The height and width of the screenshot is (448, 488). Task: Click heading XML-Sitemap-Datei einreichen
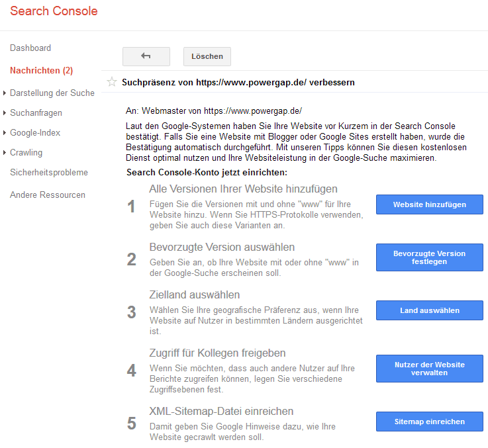(x=221, y=411)
